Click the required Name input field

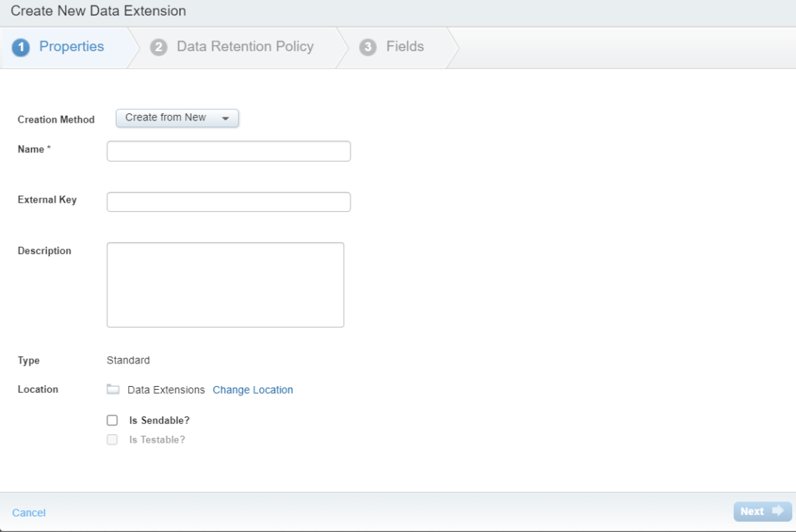[228, 151]
